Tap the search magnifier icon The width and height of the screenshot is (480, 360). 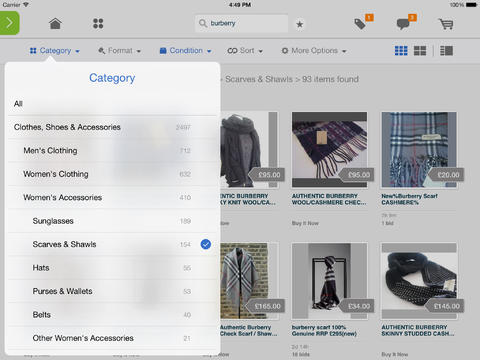203,23
